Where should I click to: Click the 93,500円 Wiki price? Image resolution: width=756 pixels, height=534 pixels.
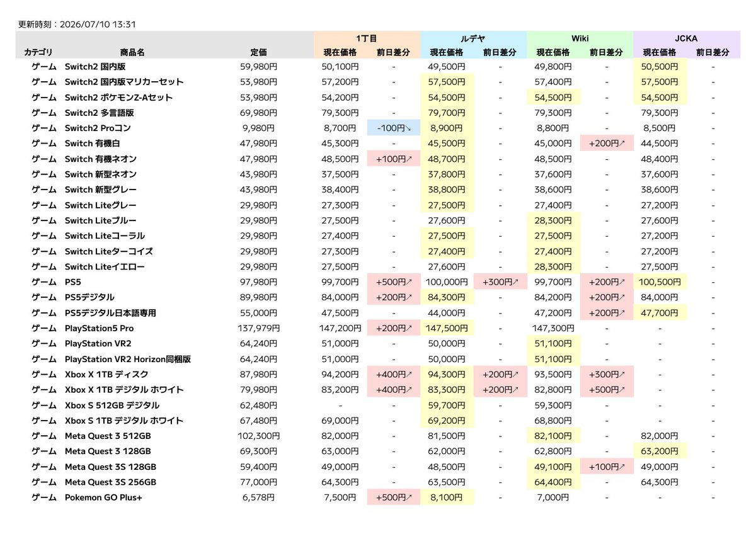(x=553, y=375)
